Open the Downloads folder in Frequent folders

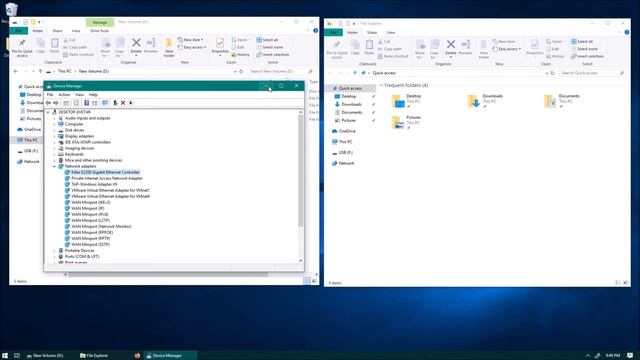coord(486,100)
